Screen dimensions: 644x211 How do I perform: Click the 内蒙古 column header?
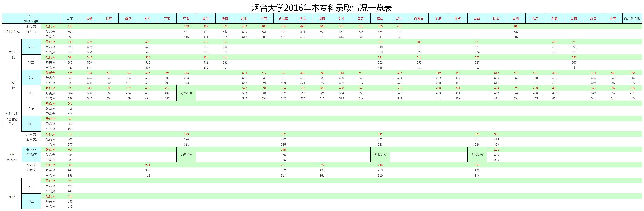419,18
